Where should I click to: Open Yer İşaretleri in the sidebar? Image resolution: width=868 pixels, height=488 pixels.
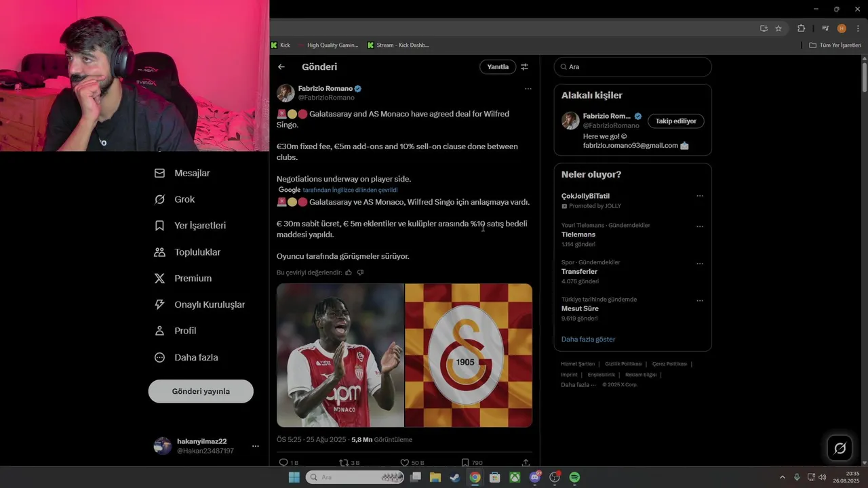click(x=191, y=226)
